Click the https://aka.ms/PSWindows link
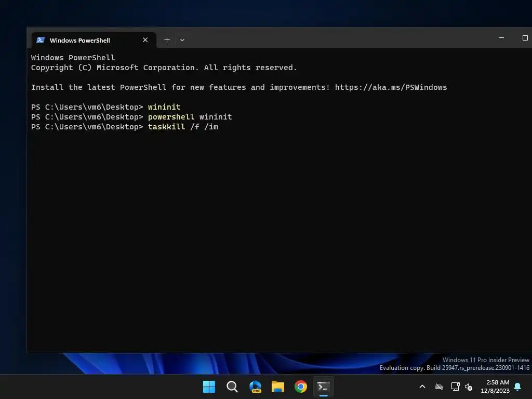This screenshot has height=399, width=532. point(391,87)
